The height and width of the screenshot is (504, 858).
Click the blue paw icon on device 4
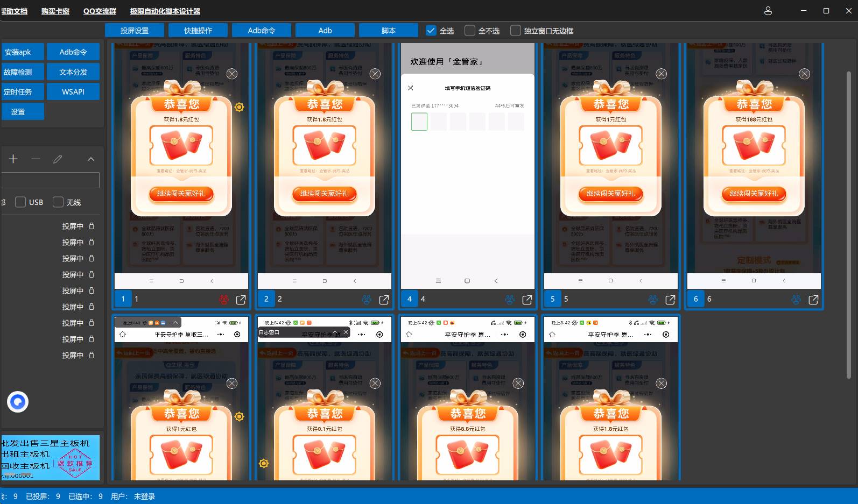[509, 300]
